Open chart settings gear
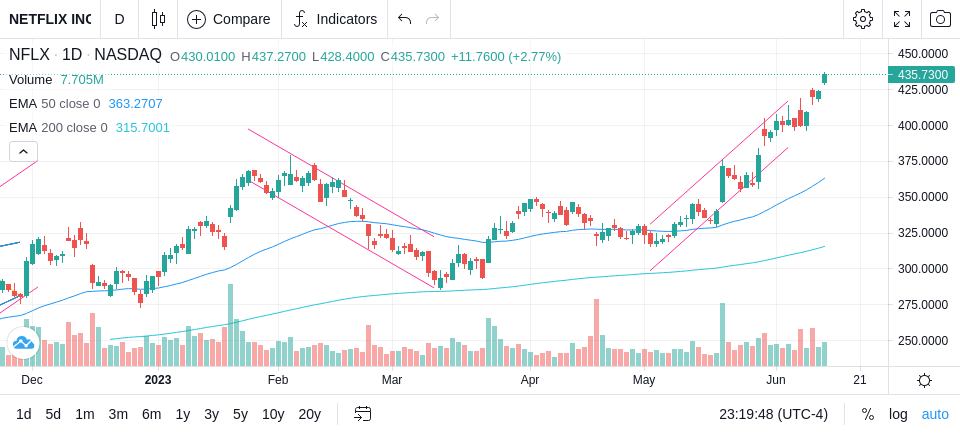 (x=863, y=19)
